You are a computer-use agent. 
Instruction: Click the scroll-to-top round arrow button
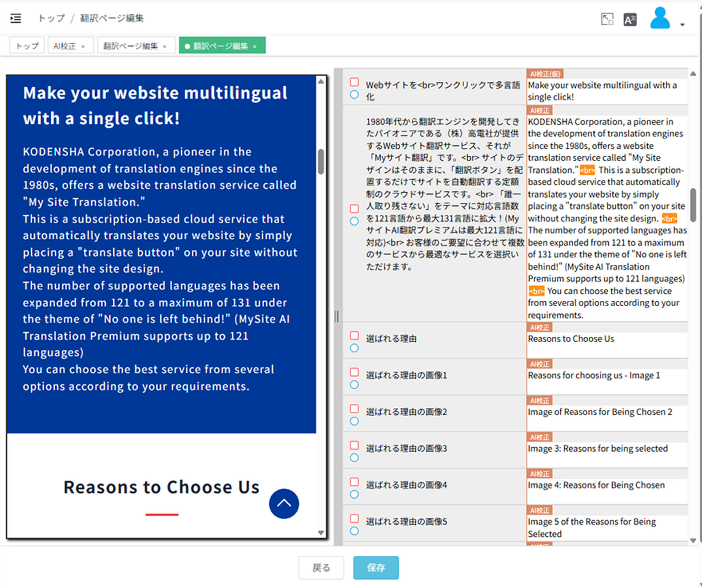click(x=284, y=503)
